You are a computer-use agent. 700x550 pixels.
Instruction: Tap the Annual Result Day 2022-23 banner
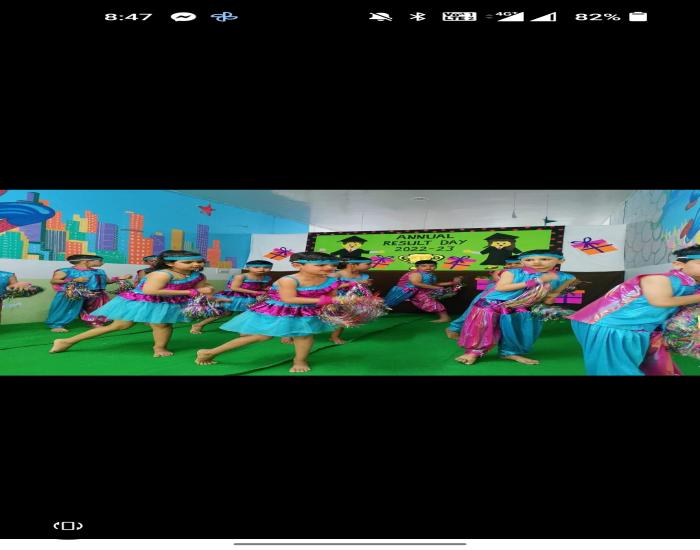(435, 248)
